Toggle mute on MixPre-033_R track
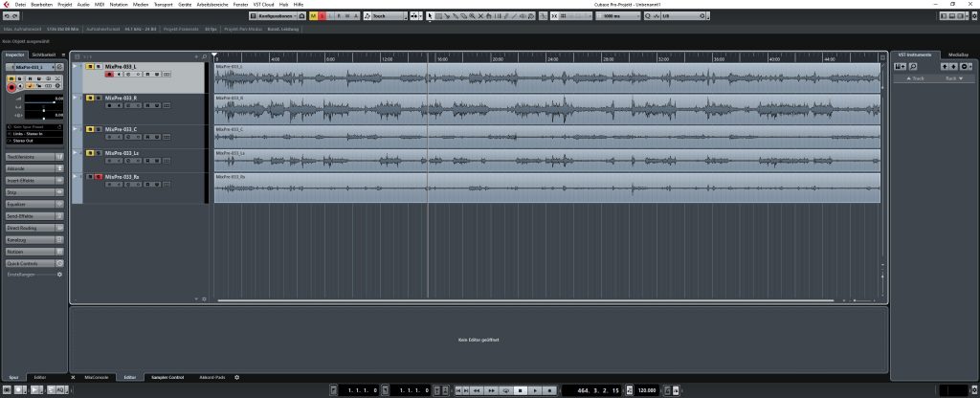The image size is (980, 398). [x=89, y=98]
